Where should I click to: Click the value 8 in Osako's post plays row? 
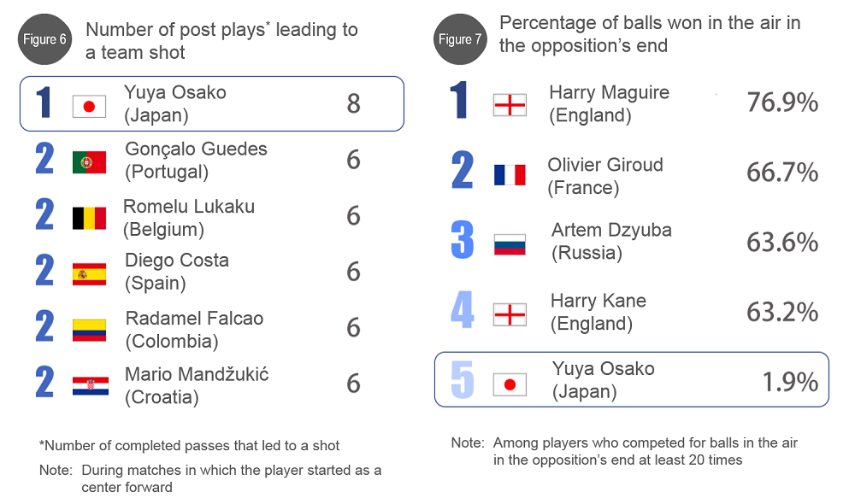[x=353, y=103]
